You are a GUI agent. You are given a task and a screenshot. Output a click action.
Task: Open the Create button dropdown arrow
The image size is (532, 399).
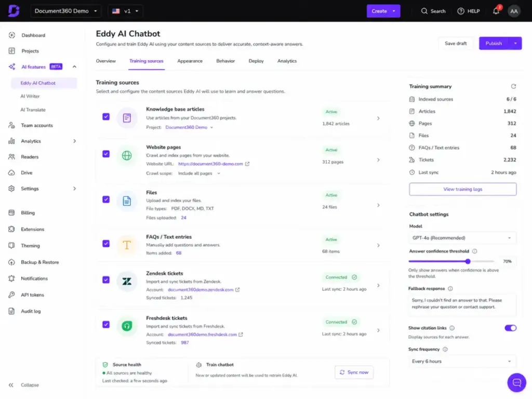394,11
